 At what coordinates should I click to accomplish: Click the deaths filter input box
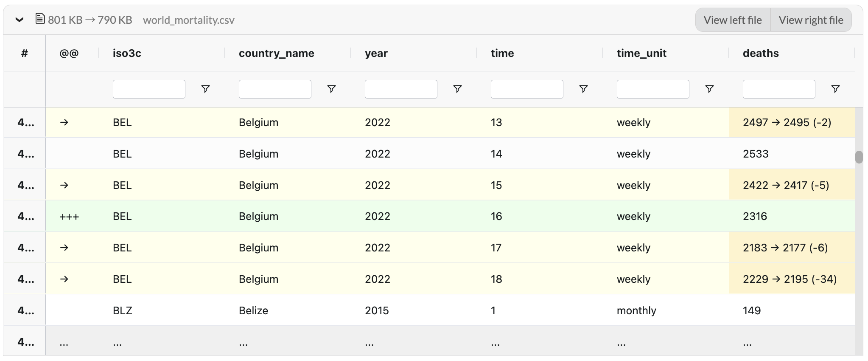click(778, 89)
